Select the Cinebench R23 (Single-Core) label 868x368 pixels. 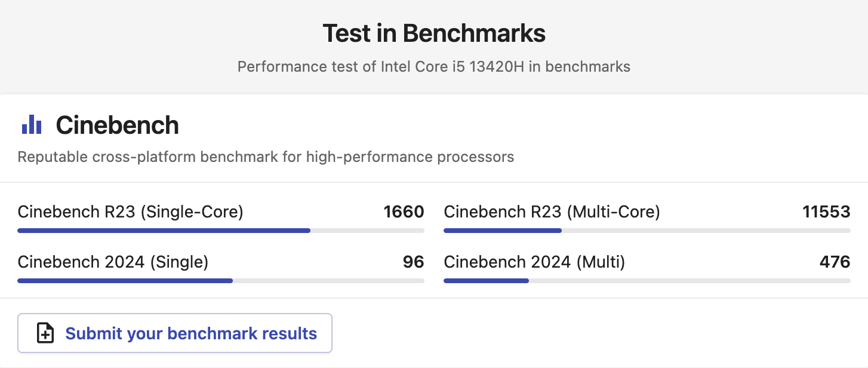[131, 212]
